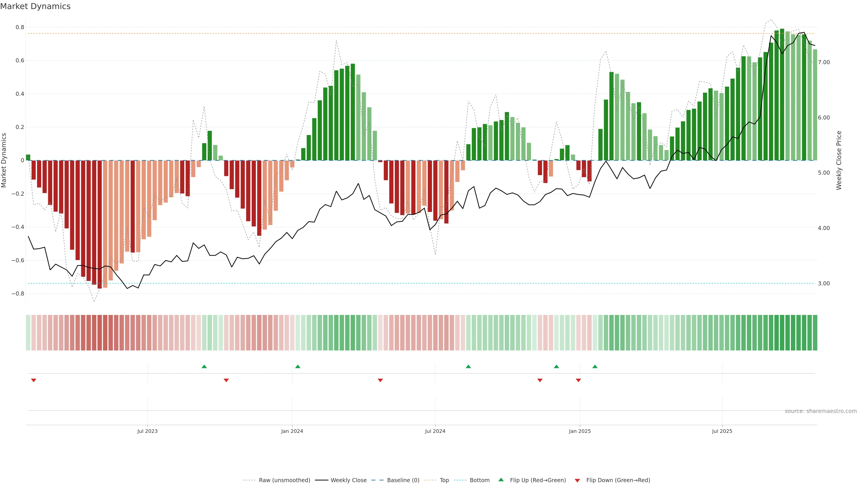
Task: Click the Jul 2025 x-axis label
Action: [x=722, y=431]
